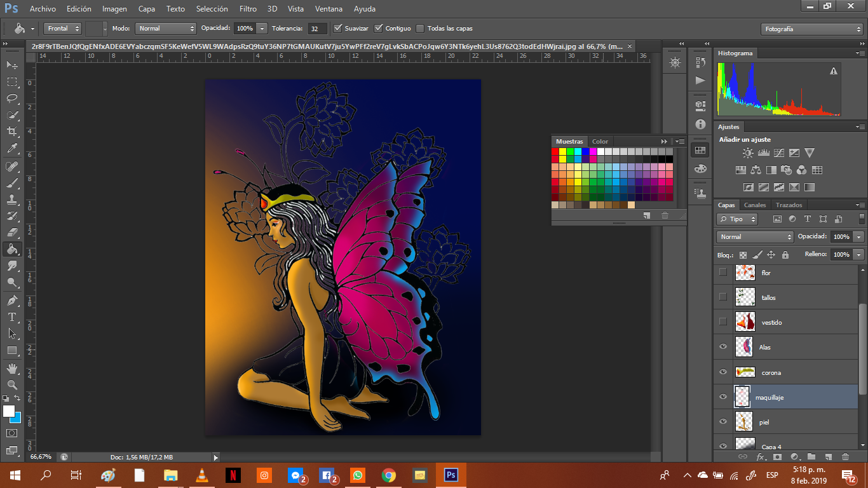Screen dimensions: 868x488
Task: Open the Filtro menu
Action: coord(248,9)
